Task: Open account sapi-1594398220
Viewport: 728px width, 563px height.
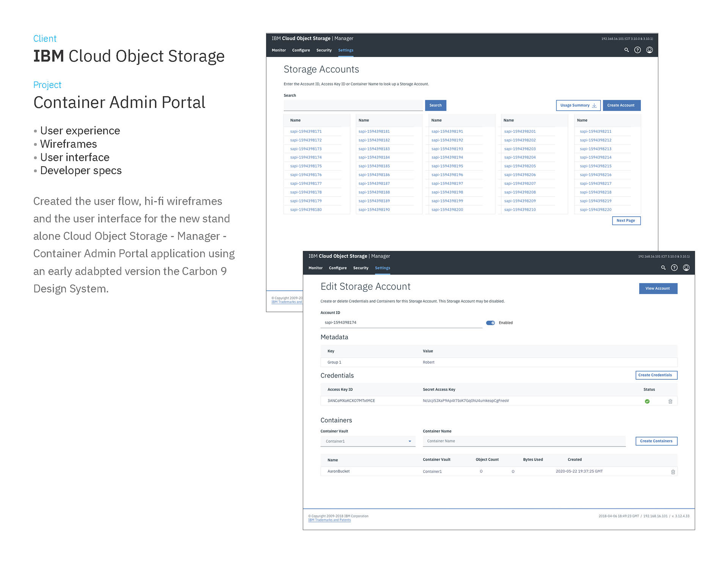Action: pos(596,210)
